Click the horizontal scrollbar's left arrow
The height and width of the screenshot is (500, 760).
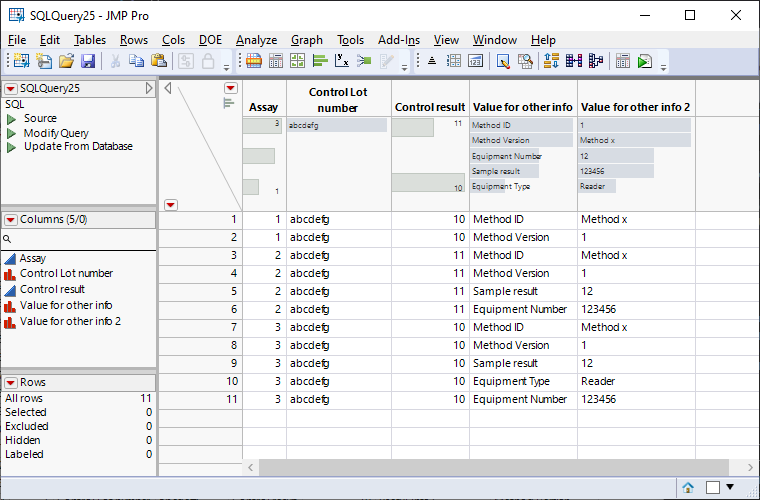[251, 468]
